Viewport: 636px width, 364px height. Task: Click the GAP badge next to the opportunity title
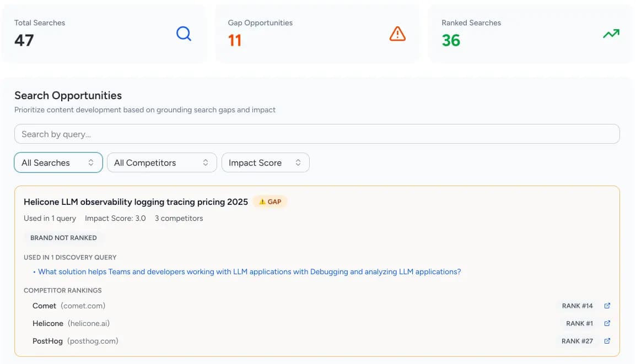point(271,202)
